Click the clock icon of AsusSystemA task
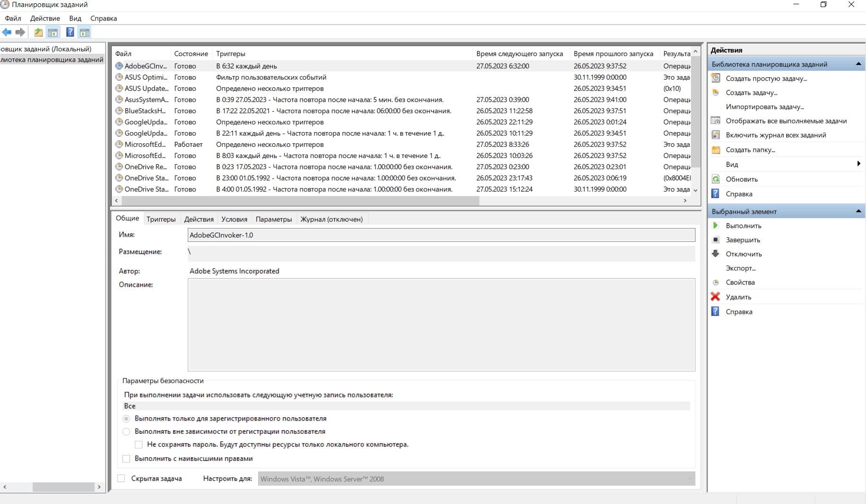The width and height of the screenshot is (866, 504). (119, 99)
